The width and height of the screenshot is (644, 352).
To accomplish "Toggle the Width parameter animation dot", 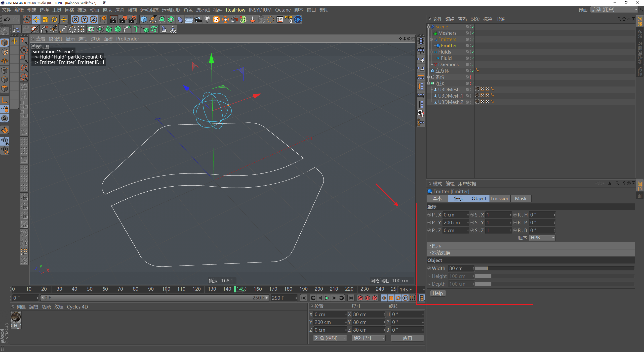I will click(x=429, y=268).
